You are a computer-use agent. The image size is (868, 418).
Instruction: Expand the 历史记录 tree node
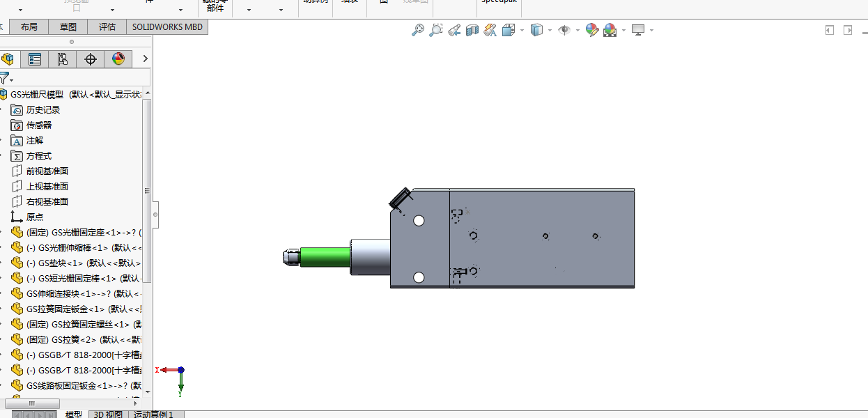click(2, 110)
